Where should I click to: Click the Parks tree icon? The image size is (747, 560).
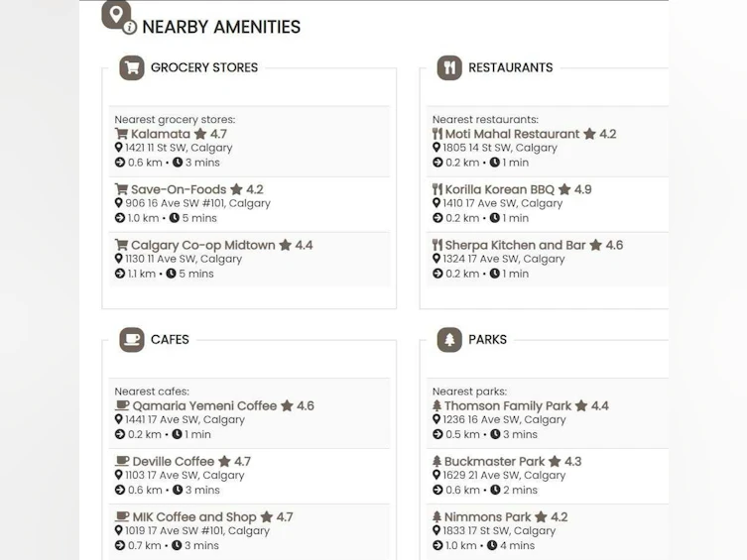[x=449, y=340]
